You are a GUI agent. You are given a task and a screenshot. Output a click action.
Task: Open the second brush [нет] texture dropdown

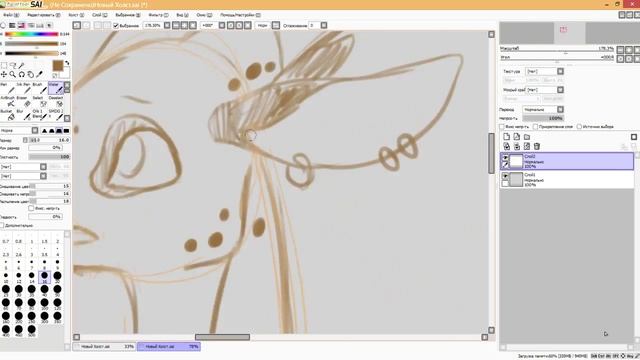(43, 176)
